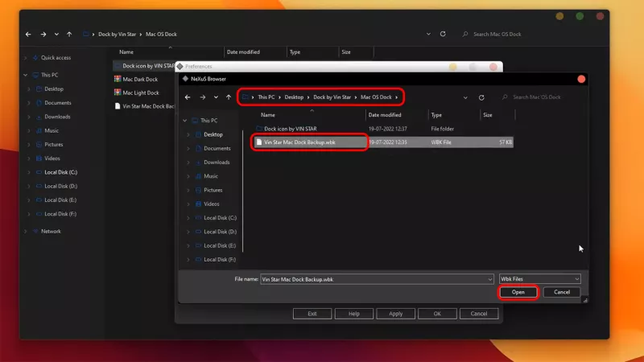The width and height of the screenshot is (644, 362).
Task: Expand Local Disk (F:) in NeXuS Browser sidebar
Action: pyautogui.click(x=188, y=260)
